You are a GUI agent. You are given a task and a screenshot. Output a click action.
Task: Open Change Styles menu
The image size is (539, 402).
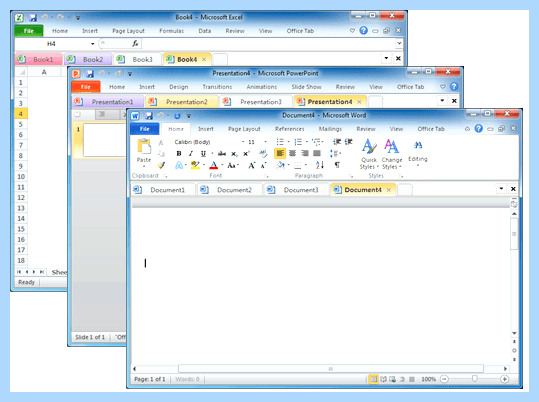[x=392, y=154]
